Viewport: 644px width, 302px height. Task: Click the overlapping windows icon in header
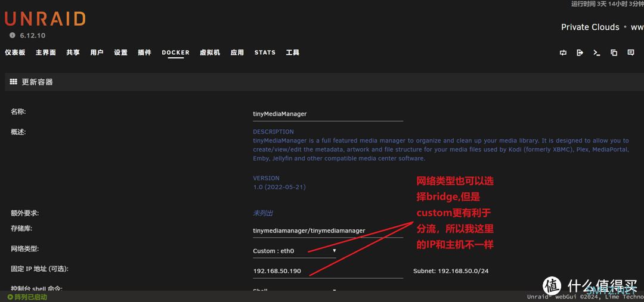tap(614, 52)
